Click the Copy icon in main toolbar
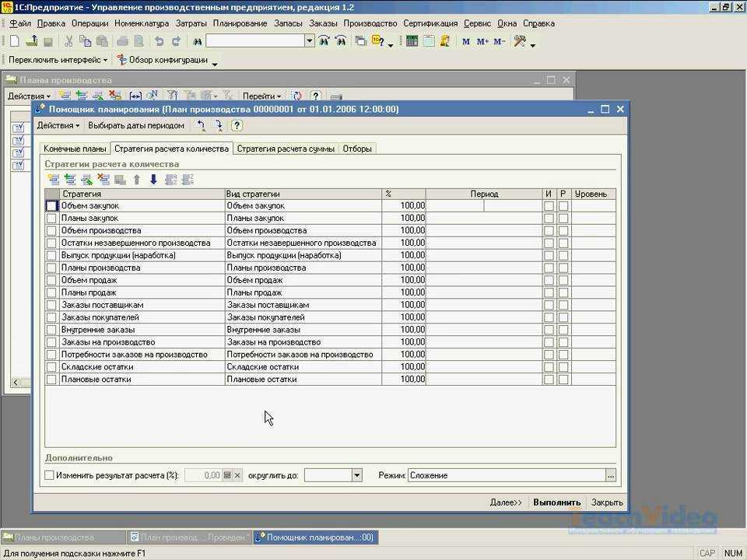 coord(85,41)
